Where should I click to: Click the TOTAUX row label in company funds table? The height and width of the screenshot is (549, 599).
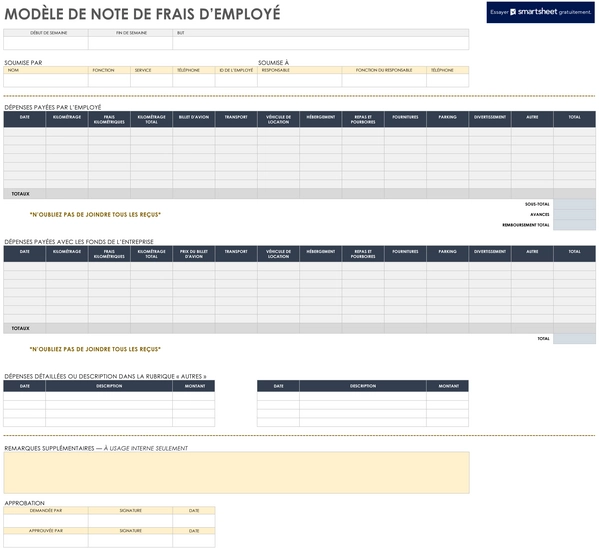[x=21, y=328]
